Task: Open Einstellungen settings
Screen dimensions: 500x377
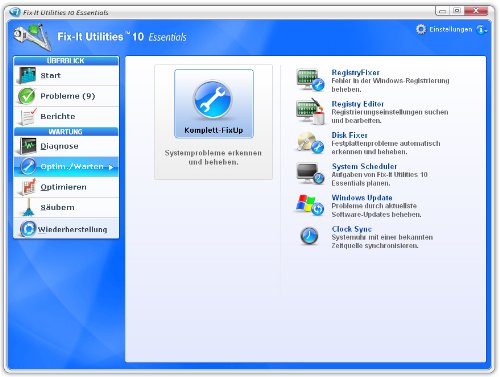Action: click(x=450, y=29)
